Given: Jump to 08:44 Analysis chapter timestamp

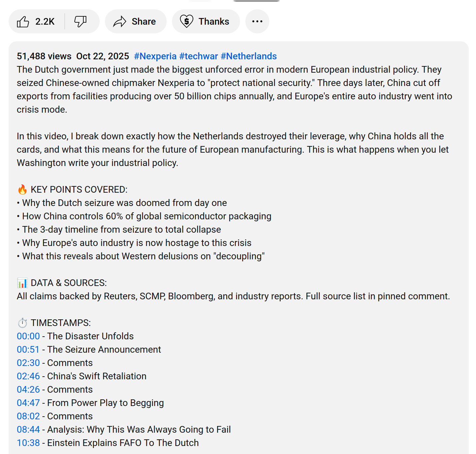Looking at the screenshot, I should tap(28, 429).
